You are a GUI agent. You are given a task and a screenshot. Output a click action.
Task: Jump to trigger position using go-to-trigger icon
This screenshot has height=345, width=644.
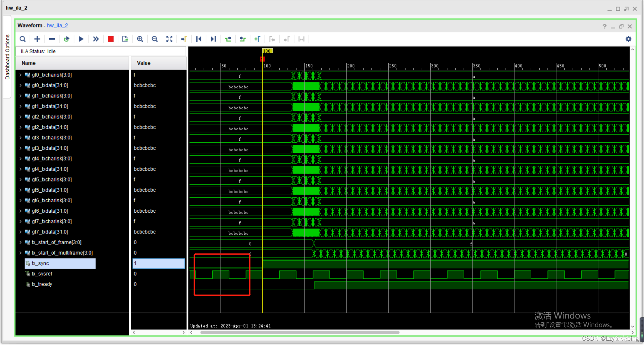[x=184, y=39]
